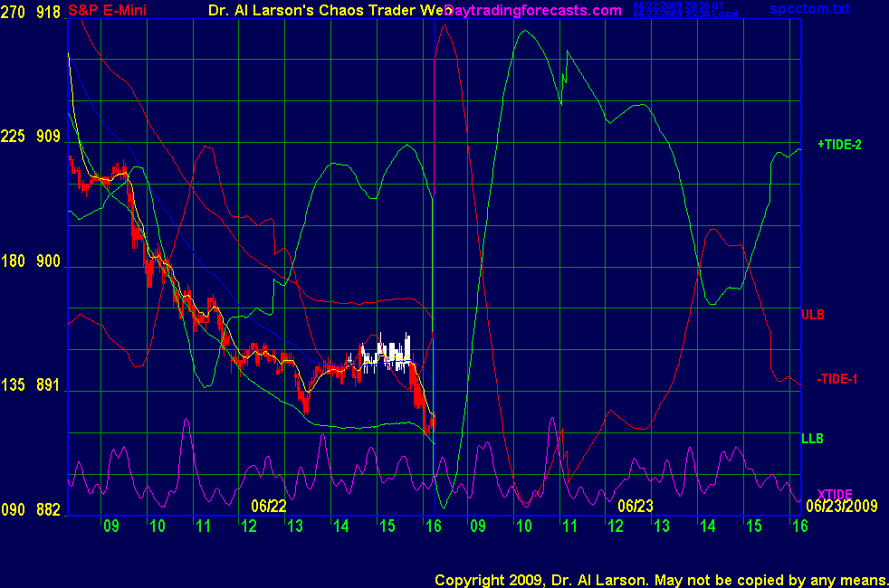The width and height of the screenshot is (889, 588).
Task: Click the "ULB" legend label
Action: coord(812,315)
